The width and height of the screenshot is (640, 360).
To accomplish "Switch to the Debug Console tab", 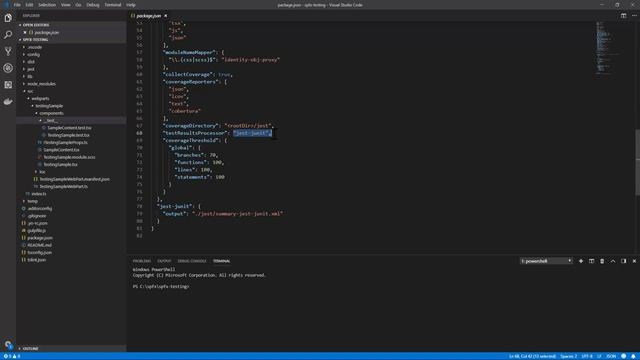I will pyautogui.click(x=192, y=261).
